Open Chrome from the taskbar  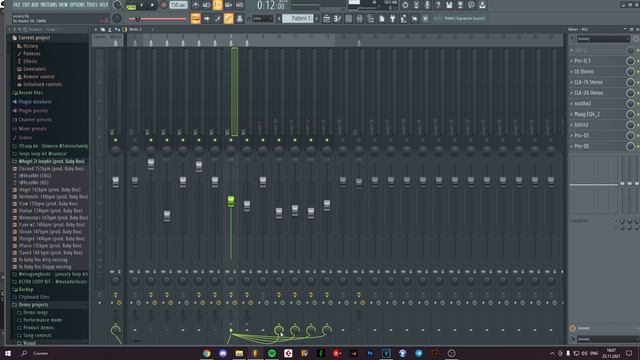[207, 353]
